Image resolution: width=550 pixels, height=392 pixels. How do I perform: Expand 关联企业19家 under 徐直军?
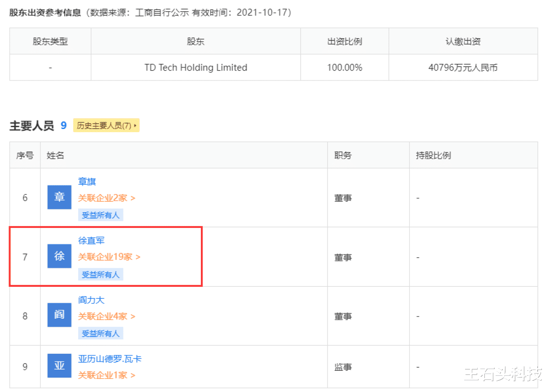tap(107, 257)
